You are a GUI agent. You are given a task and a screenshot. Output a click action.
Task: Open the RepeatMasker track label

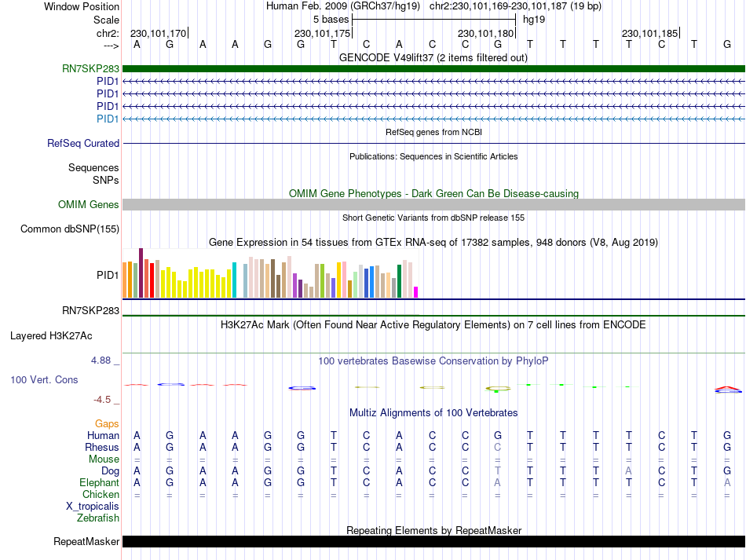86,541
